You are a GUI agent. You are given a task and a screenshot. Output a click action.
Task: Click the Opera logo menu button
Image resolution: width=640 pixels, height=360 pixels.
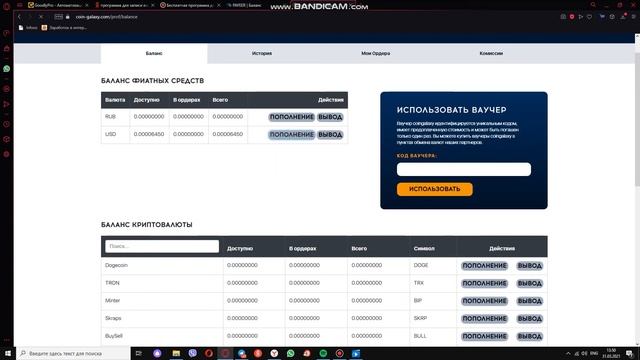coord(7,6)
